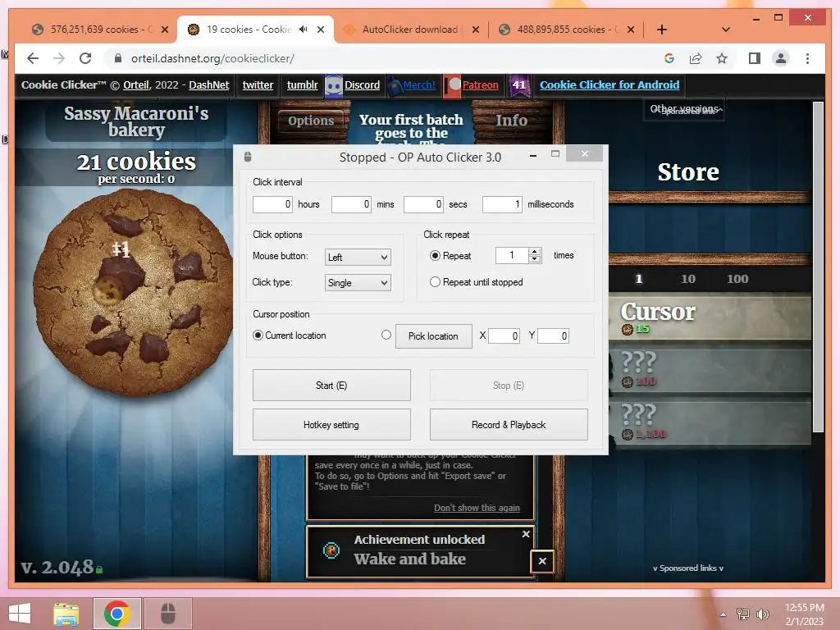Open Chrome share page icon
This screenshot has height=630, width=840.
(x=696, y=58)
